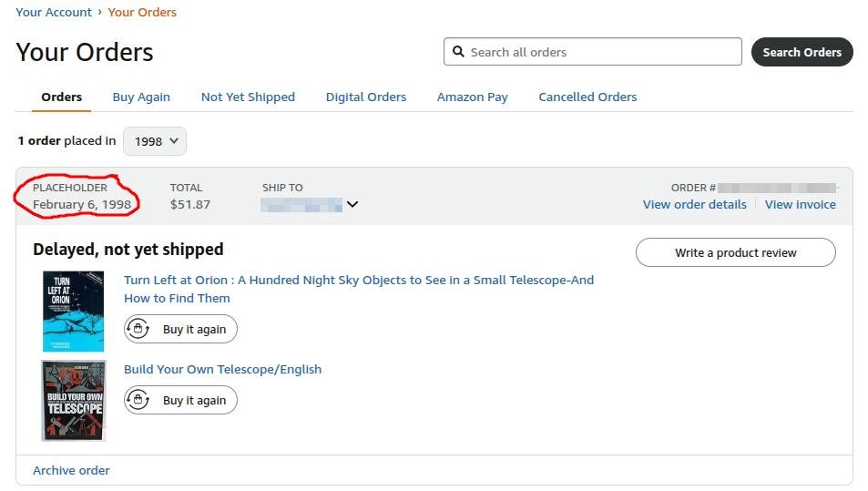This screenshot has width=868, height=491.
Task: Open View order details link
Action: point(694,204)
